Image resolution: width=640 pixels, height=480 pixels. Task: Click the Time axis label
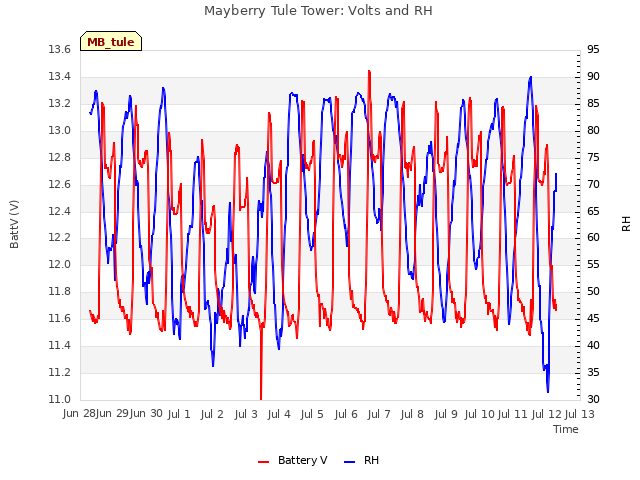566,429
